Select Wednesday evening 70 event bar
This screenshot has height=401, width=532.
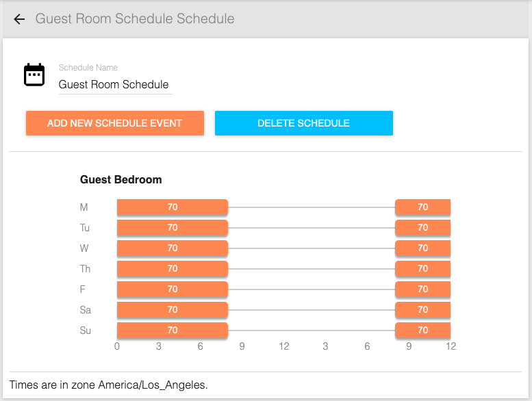422,248
